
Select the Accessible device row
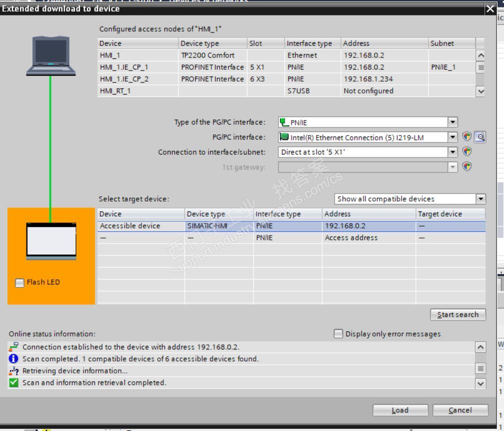click(291, 226)
